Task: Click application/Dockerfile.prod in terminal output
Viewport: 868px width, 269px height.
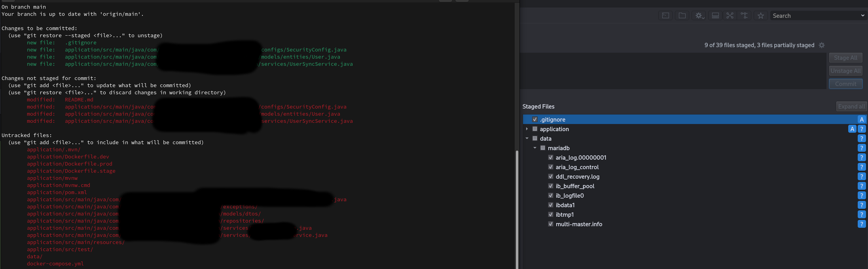Action: [x=70, y=164]
